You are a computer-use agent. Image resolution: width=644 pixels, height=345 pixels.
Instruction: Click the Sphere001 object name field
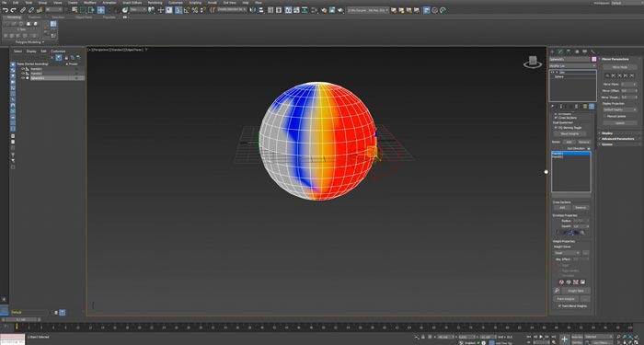click(569, 59)
